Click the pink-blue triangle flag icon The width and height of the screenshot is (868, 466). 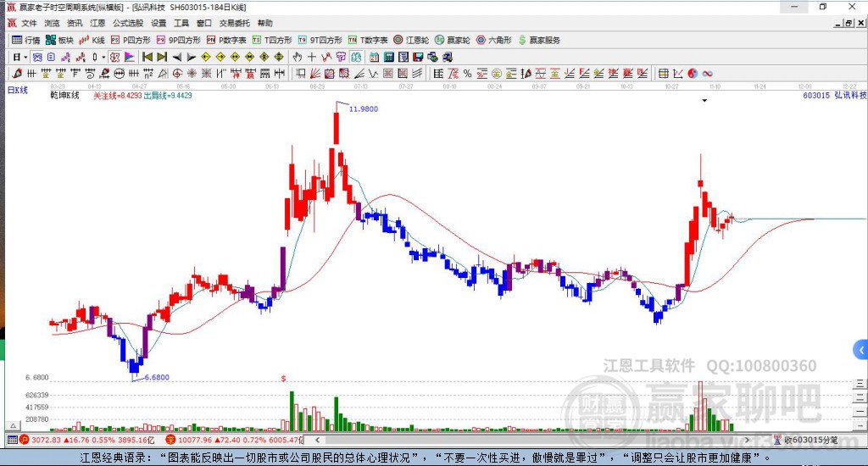[130, 57]
